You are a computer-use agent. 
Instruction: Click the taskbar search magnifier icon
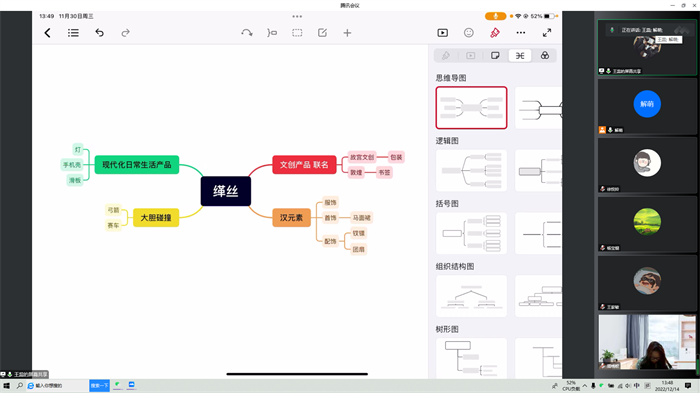click(20, 385)
